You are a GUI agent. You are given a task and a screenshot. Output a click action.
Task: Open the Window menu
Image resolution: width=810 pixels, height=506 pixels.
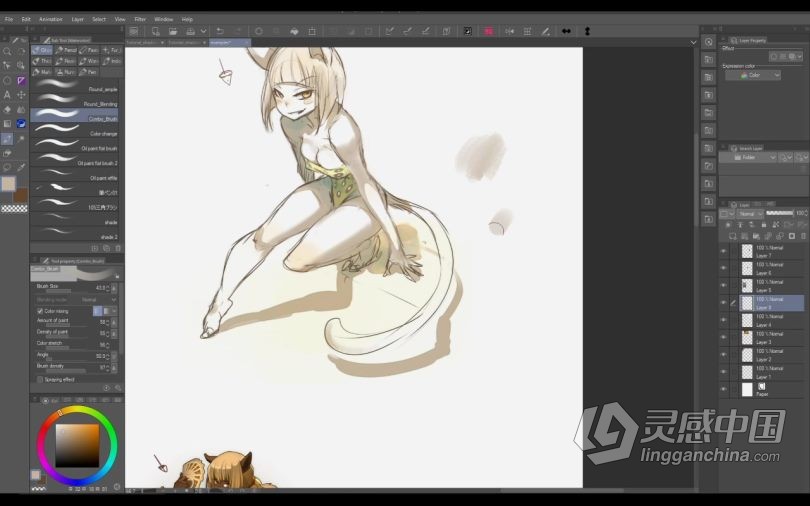tap(164, 19)
